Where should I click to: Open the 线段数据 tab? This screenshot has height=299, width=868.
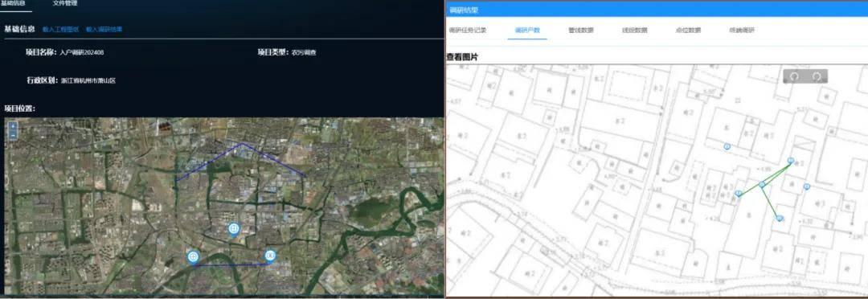pos(634,31)
